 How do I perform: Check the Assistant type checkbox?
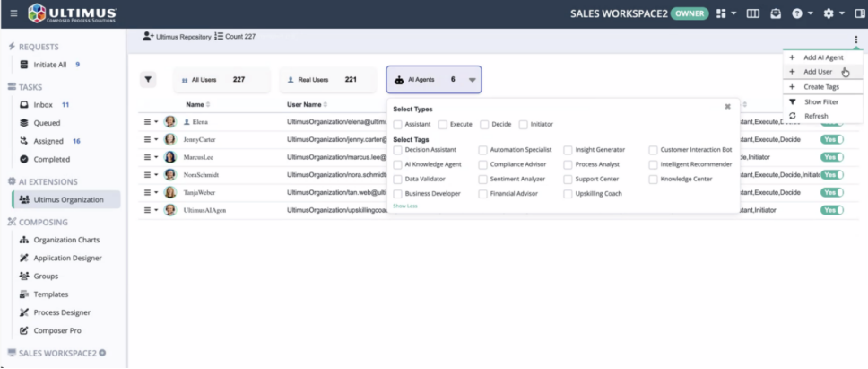click(x=397, y=125)
